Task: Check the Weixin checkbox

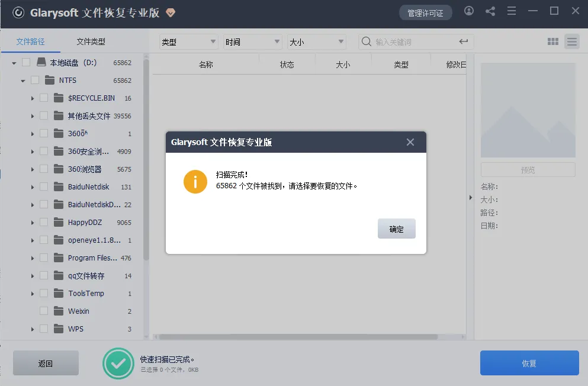Action: [44, 311]
